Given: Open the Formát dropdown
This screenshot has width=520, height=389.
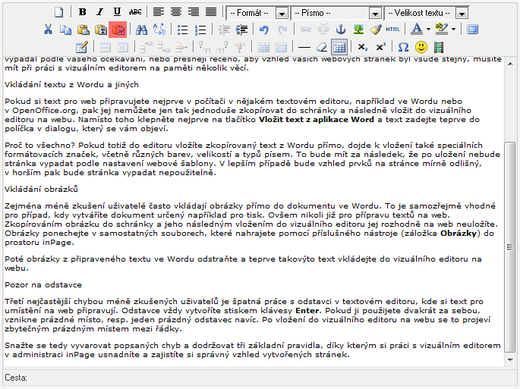Looking at the screenshot, I should (258, 13).
